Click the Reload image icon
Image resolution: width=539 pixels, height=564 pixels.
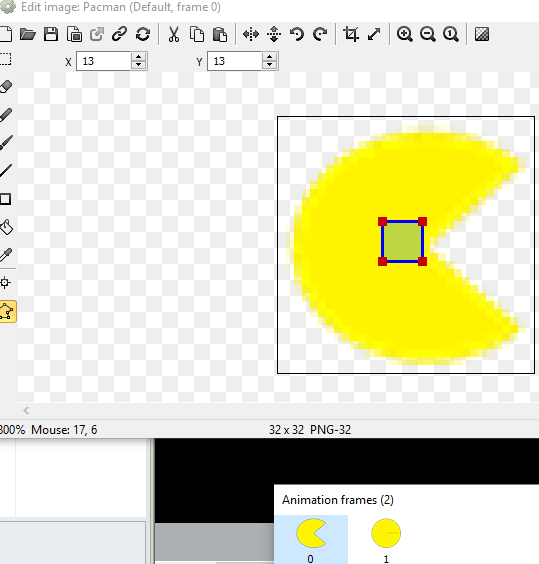(x=143, y=34)
